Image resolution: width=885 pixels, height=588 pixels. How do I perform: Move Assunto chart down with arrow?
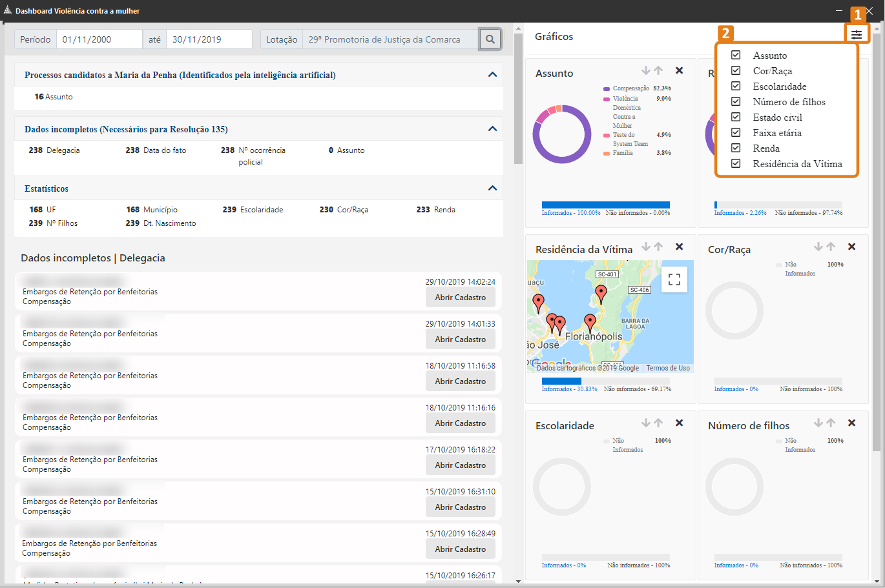646,70
